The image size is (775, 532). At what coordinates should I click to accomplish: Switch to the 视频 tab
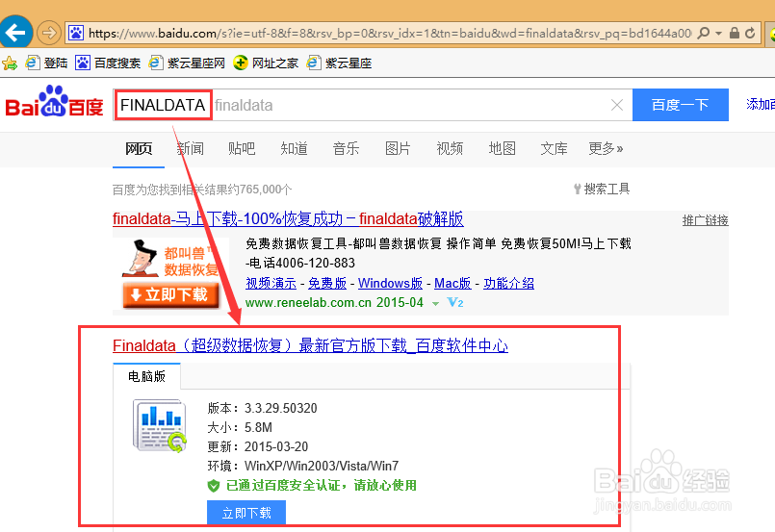450,148
